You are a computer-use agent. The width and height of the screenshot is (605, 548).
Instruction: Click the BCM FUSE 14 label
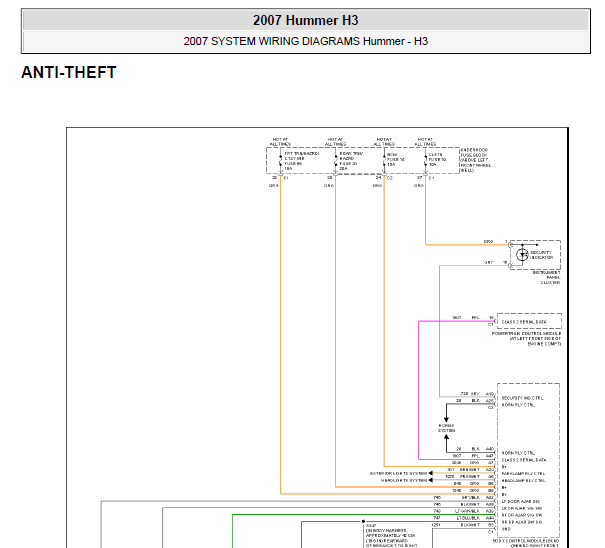tap(395, 159)
